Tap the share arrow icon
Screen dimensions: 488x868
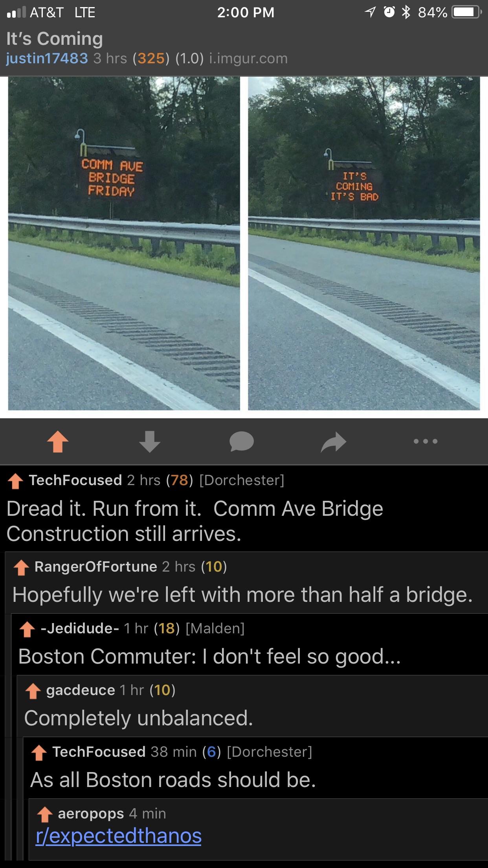point(334,442)
